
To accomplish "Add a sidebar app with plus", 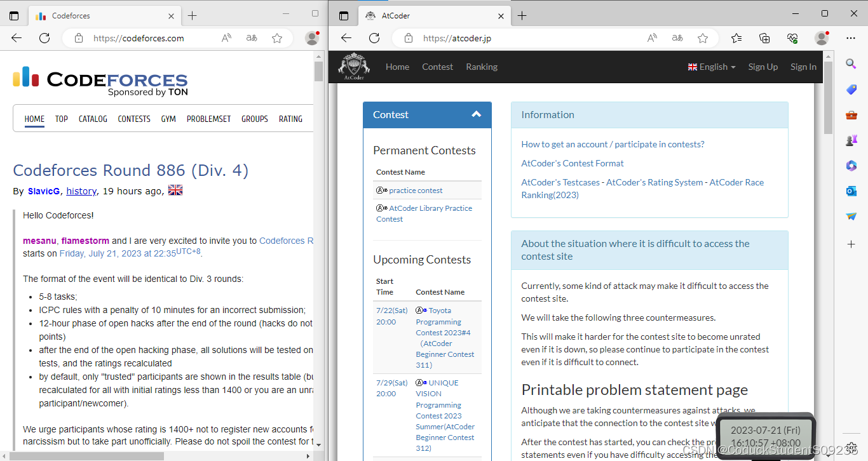I will 851,244.
